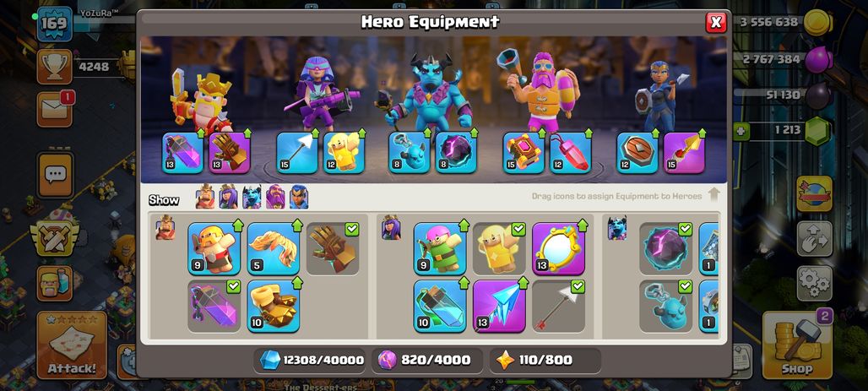The image size is (868, 391).
Task: Toggle Grand Warden filter in Show row
Action: (275, 197)
